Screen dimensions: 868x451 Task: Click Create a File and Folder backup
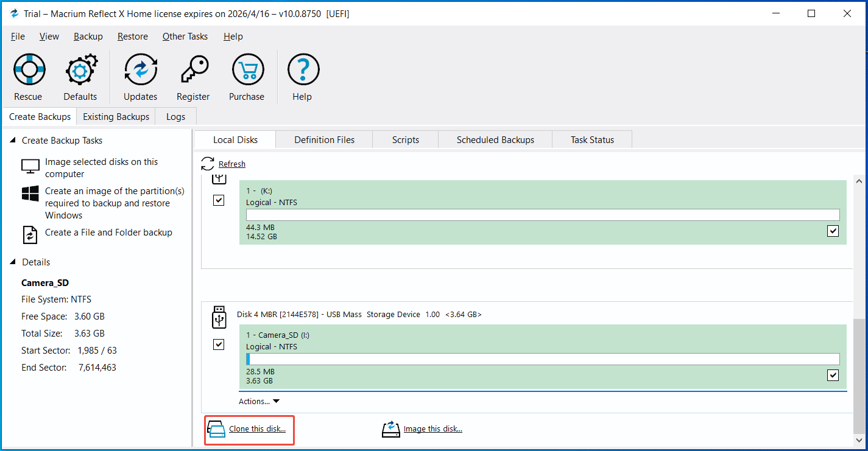click(x=108, y=232)
